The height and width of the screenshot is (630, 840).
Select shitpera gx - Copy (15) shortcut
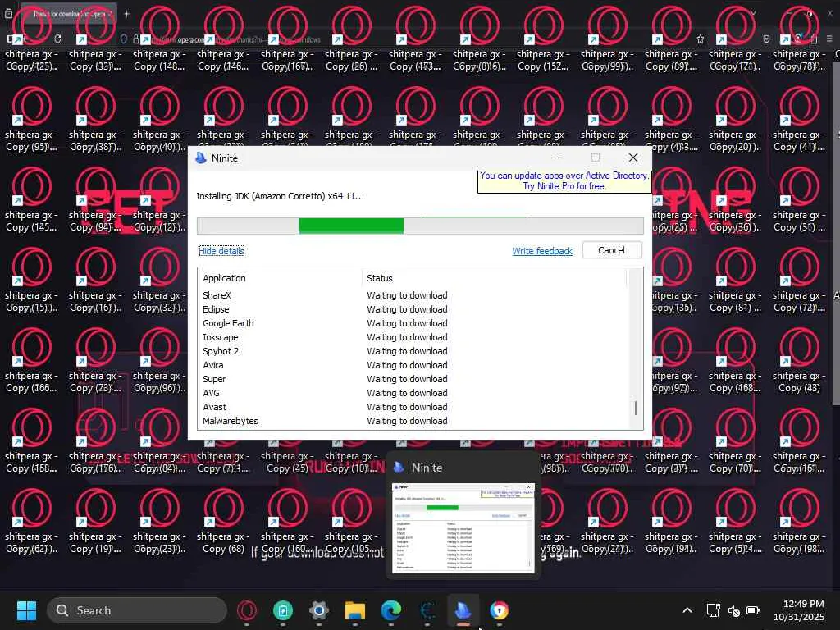coord(31,280)
